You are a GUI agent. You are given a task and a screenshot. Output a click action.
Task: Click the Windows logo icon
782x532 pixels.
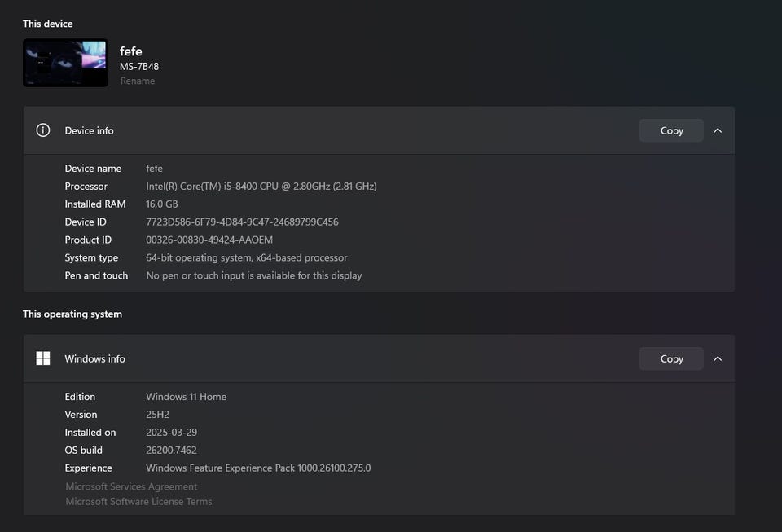pyautogui.click(x=43, y=358)
